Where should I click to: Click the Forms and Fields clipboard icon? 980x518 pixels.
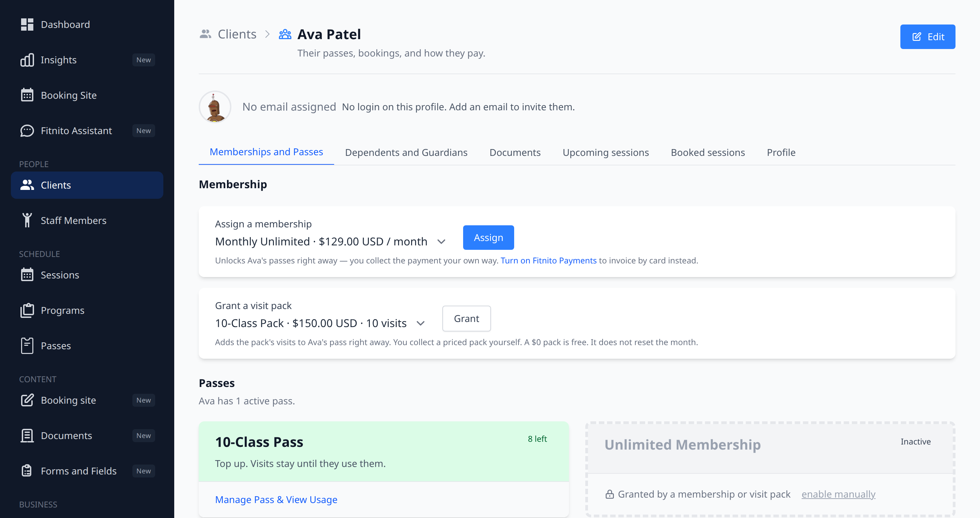27,471
